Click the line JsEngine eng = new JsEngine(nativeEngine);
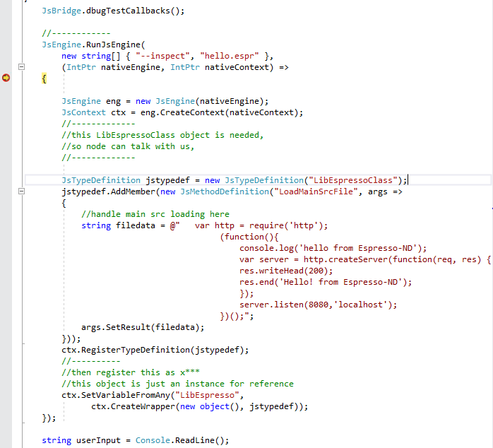 [165, 101]
